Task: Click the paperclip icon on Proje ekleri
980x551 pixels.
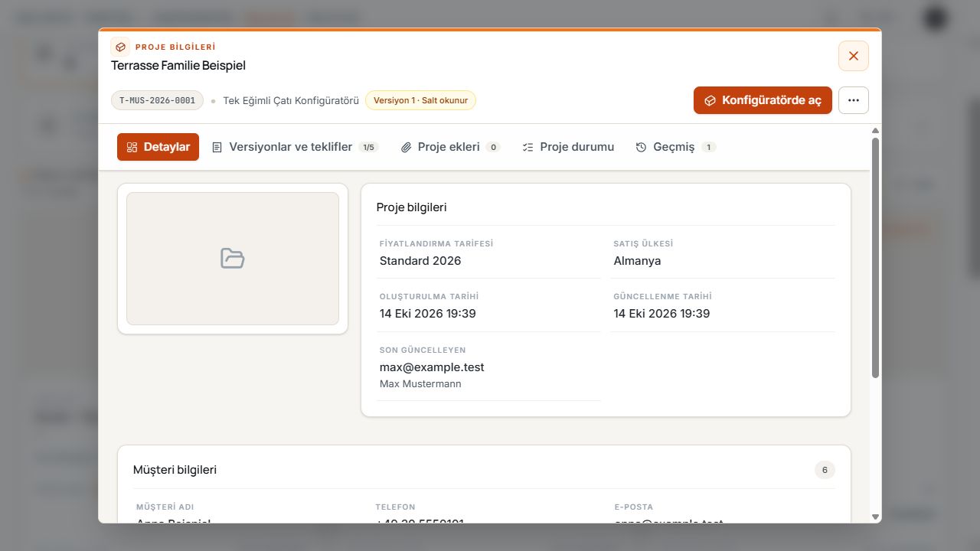Action: [x=407, y=147]
